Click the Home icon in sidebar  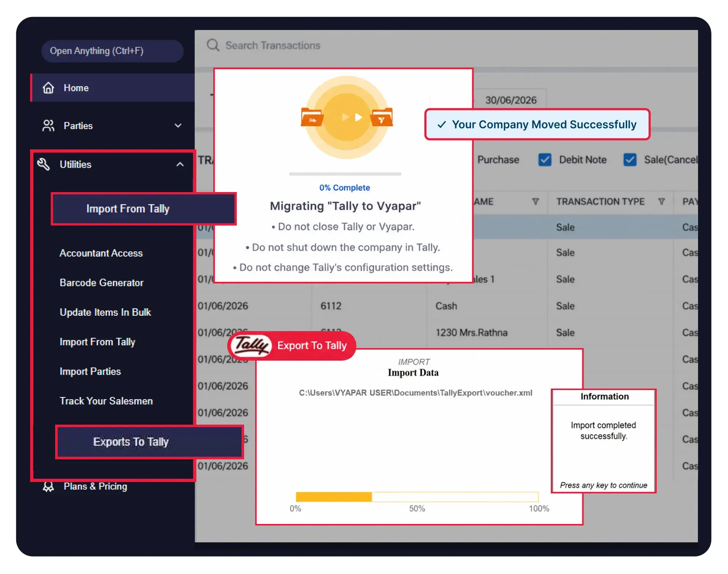(x=48, y=88)
